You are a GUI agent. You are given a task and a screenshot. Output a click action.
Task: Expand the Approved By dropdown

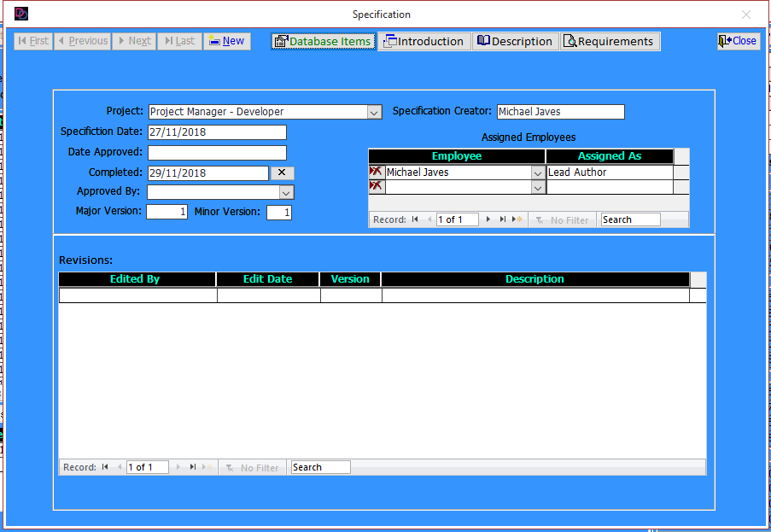(286, 192)
